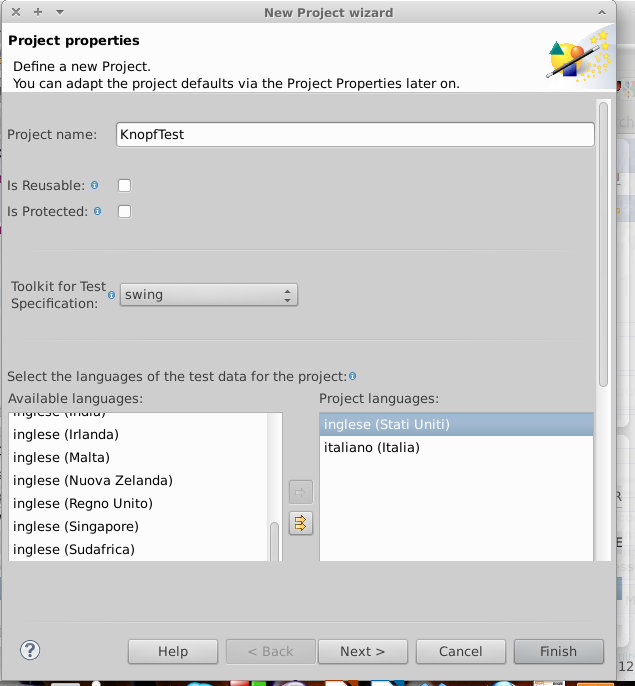Click the remove all languages arrow icon
The height and width of the screenshot is (686, 635).
[x=300, y=523]
